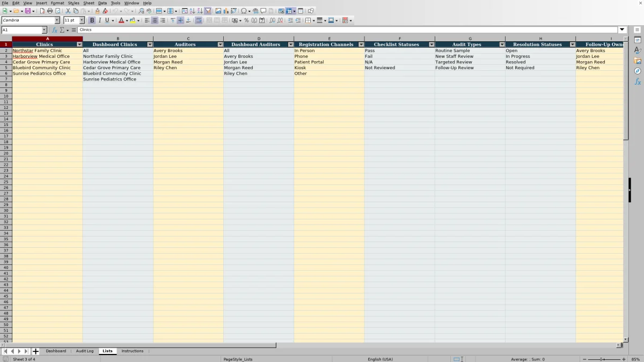Open the Registration Channels filter dropdown
Image resolution: width=644 pixels, height=362 pixels.
click(x=361, y=45)
